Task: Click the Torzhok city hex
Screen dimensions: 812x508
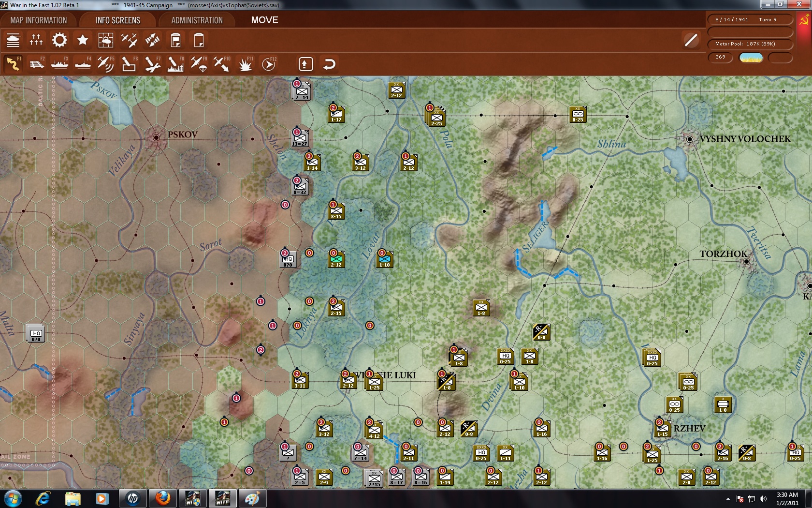Action: [746, 261]
